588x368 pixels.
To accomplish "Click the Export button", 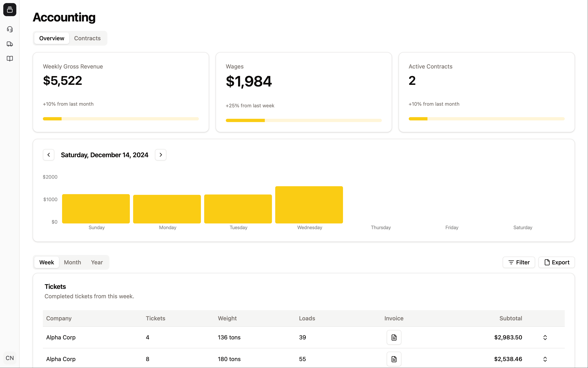I will 556,262.
